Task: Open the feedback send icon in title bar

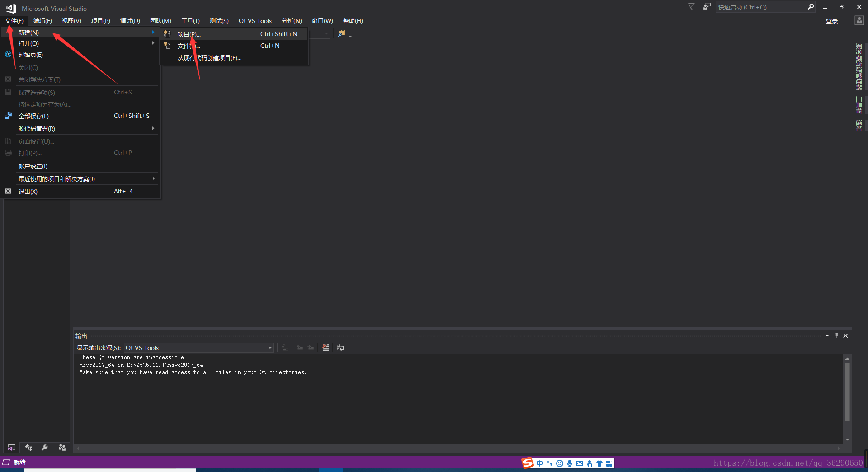Action: coord(707,7)
